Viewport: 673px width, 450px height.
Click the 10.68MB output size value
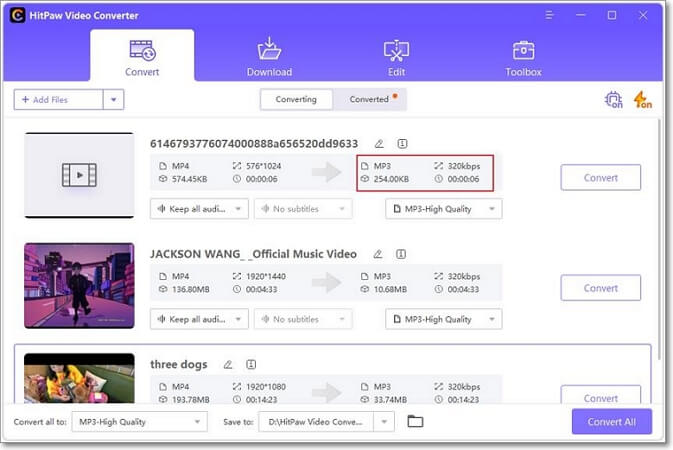[x=390, y=289]
